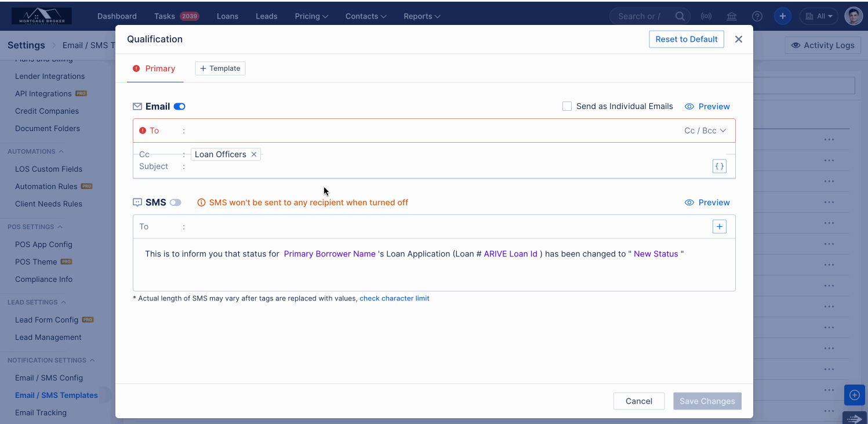Screen dimensions: 868x424
Task: Click the SMS chat bubble icon
Action: (137, 202)
